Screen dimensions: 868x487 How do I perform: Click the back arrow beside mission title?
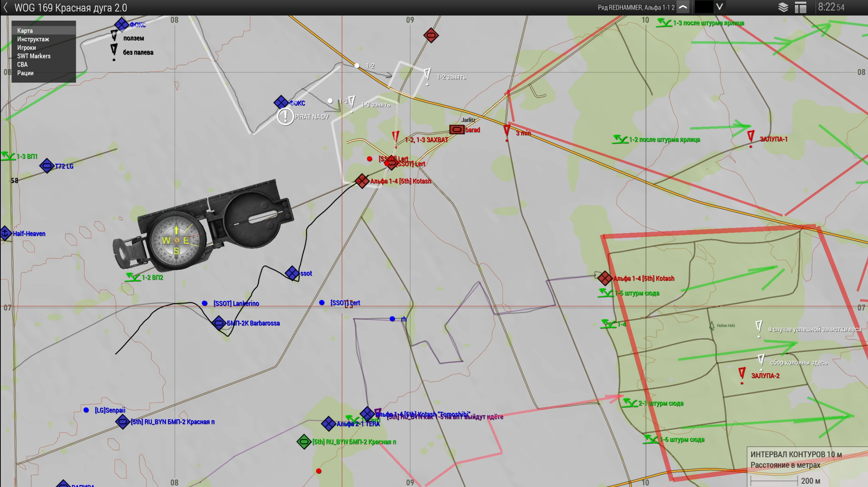click(6, 8)
